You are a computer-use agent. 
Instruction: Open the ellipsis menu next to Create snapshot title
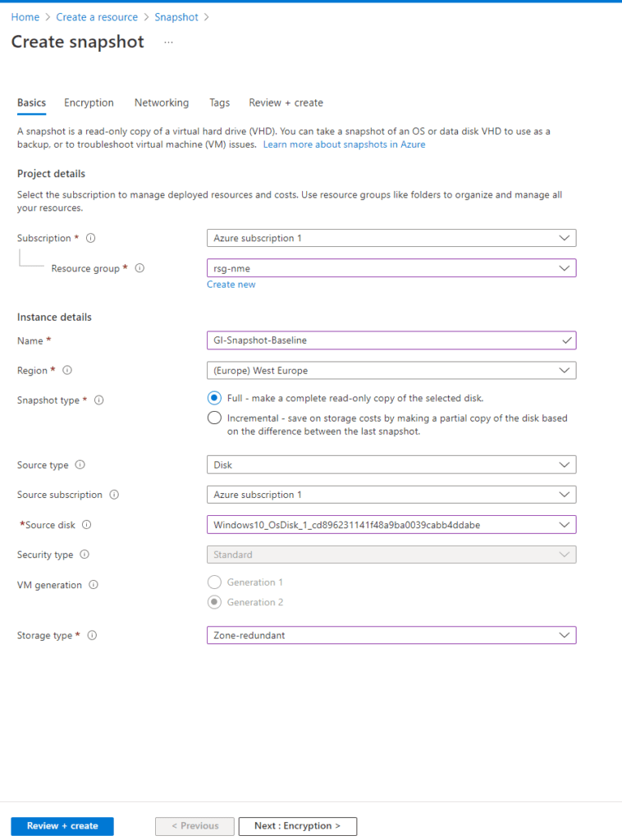pos(168,43)
